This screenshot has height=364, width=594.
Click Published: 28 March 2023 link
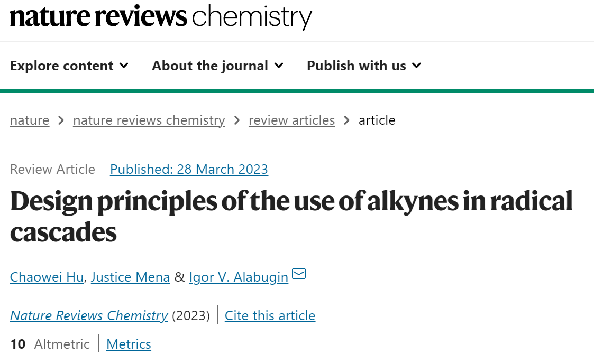coord(189,169)
